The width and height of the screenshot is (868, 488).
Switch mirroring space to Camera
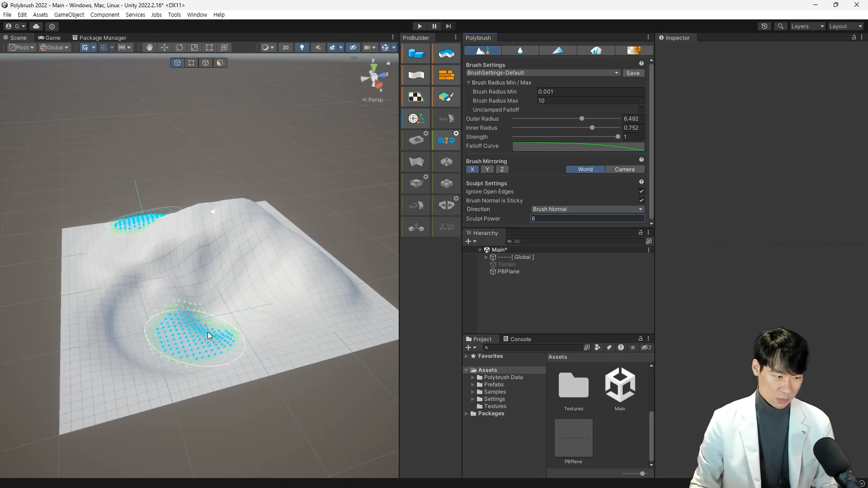[624, 169]
